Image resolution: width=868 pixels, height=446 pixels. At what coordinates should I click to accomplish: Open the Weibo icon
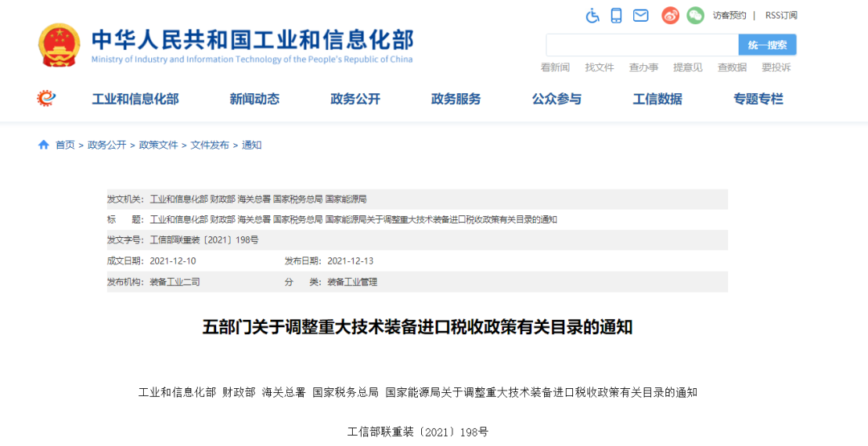click(670, 15)
